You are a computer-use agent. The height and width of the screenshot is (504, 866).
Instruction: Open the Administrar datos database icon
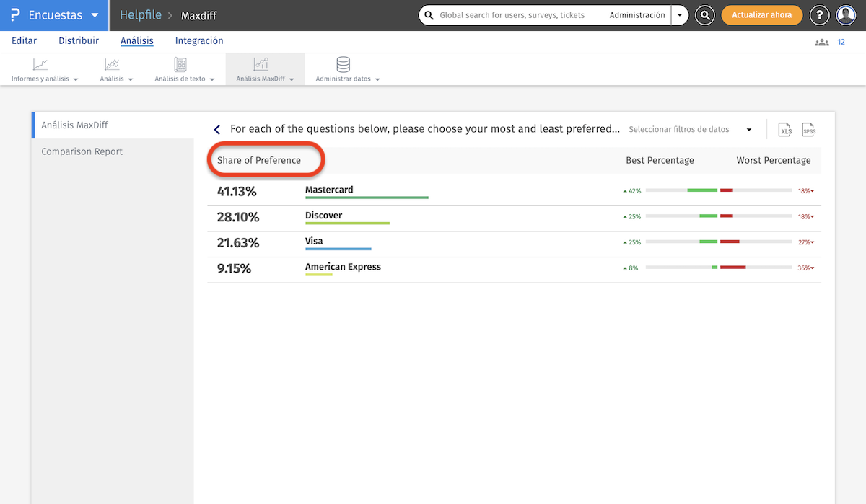click(344, 65)
